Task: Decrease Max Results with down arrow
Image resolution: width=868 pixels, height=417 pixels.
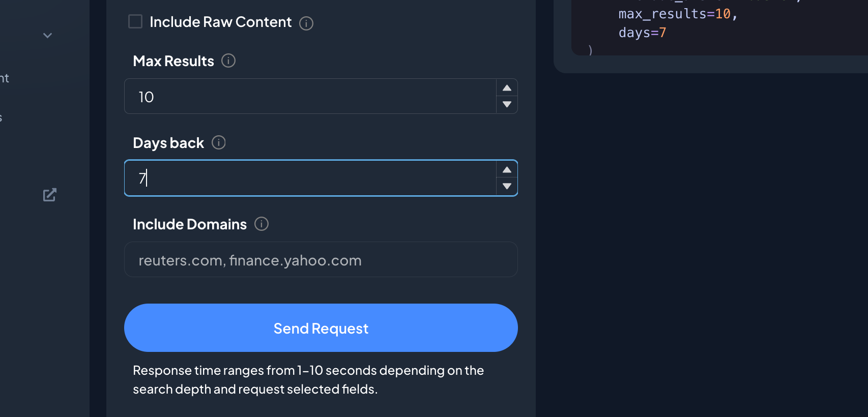Action: [x=507, y=104]
